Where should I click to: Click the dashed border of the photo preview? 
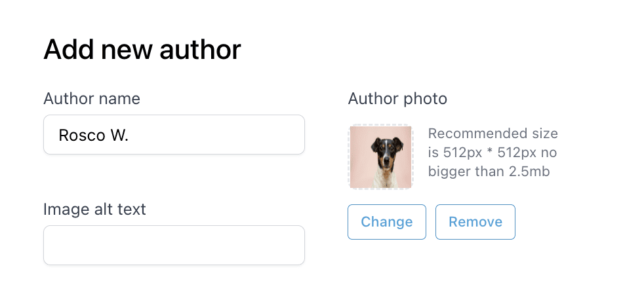(x=381, y=124)
